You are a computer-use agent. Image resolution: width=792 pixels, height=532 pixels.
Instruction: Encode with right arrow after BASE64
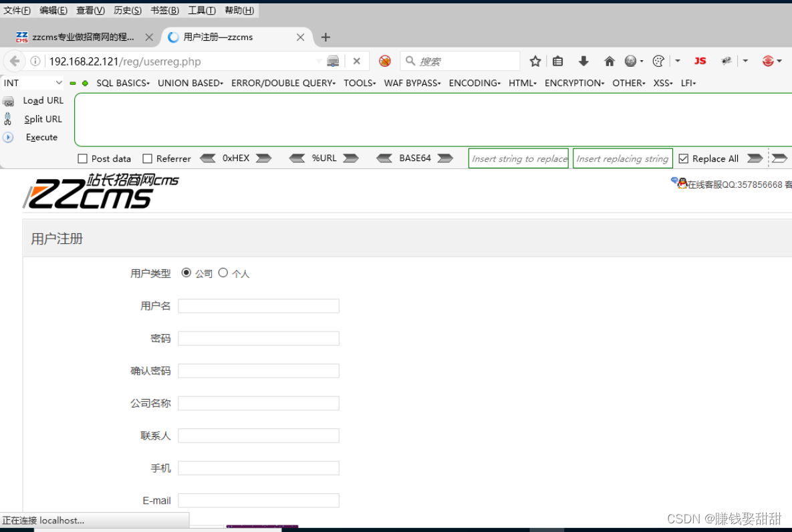coord(446,158)
